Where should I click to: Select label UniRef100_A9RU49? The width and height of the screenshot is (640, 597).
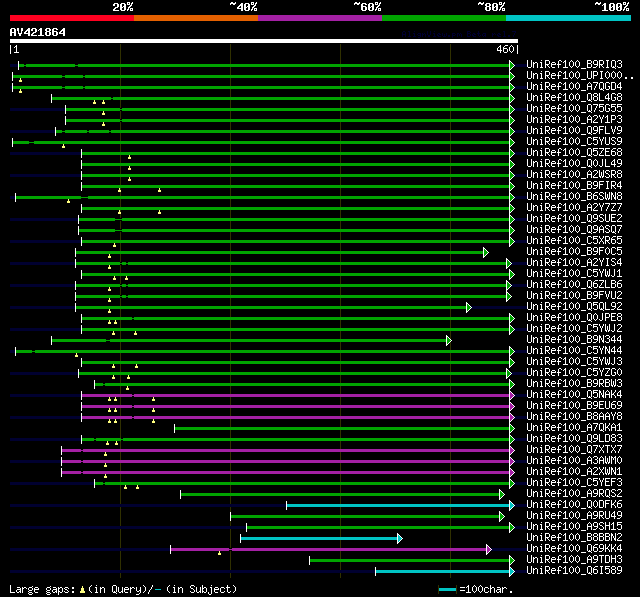click(x=574, y=516)
